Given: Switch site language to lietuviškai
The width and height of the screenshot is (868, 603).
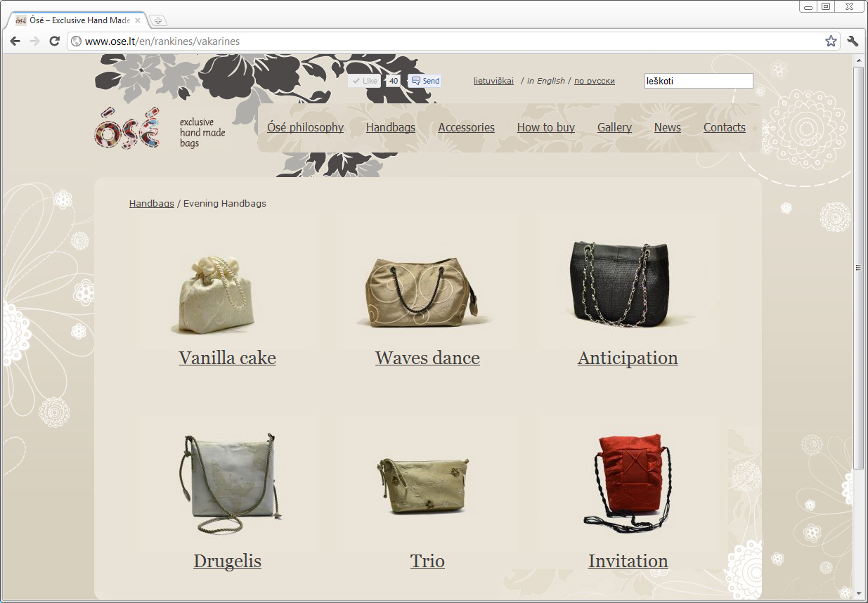Looking at the screenshot, I should [493, 81].
